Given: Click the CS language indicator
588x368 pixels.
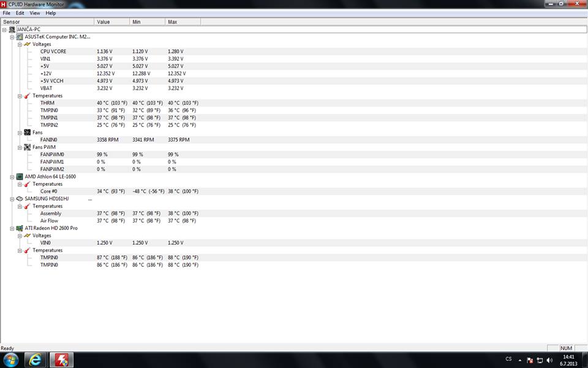Looking at the screenshot, I should coord(508,359).
